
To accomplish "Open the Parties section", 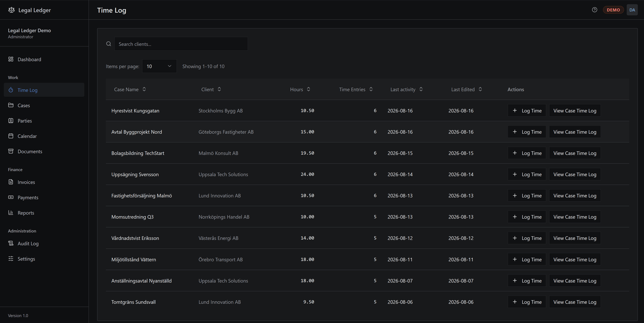I will [x=44, y=121].
